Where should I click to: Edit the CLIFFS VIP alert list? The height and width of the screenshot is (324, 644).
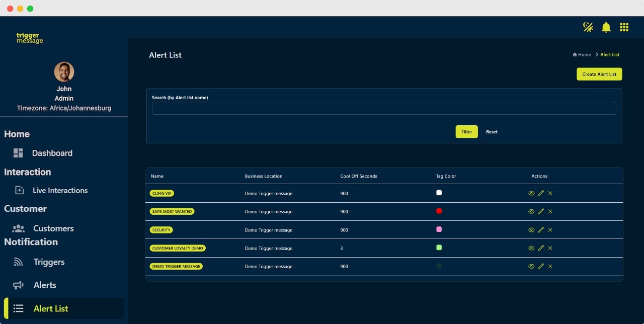point(541,193)
